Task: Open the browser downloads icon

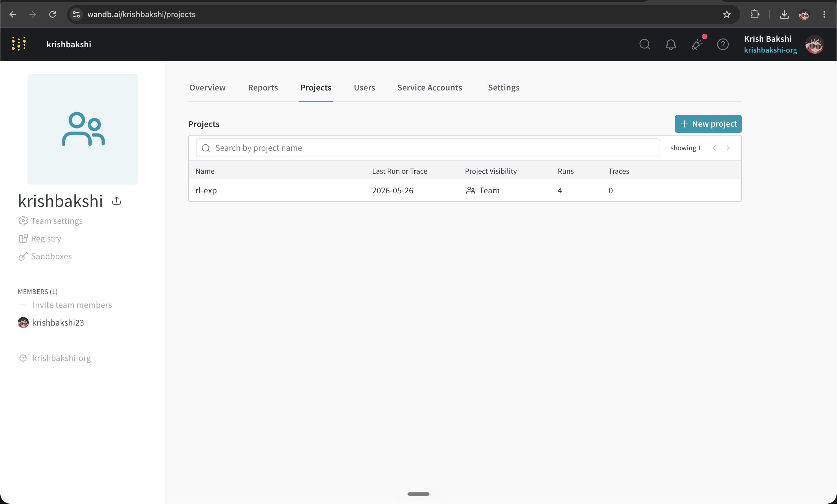Action: pos(784,14)
